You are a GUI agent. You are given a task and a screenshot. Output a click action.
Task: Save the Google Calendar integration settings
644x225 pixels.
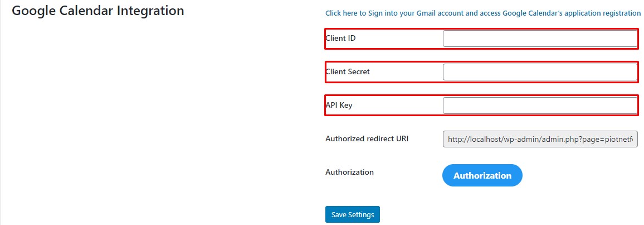pyautogui.click(x=352, y=214)
